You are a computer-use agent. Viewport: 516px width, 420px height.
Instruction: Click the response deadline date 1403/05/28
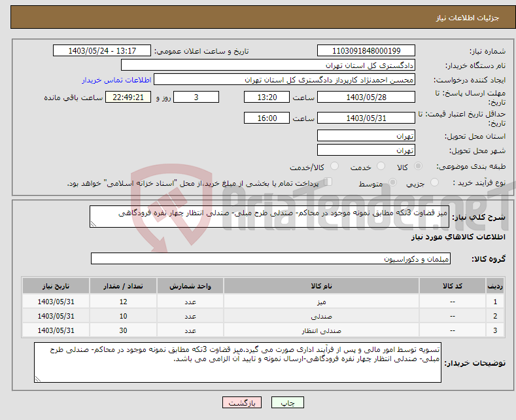[366, 97]
